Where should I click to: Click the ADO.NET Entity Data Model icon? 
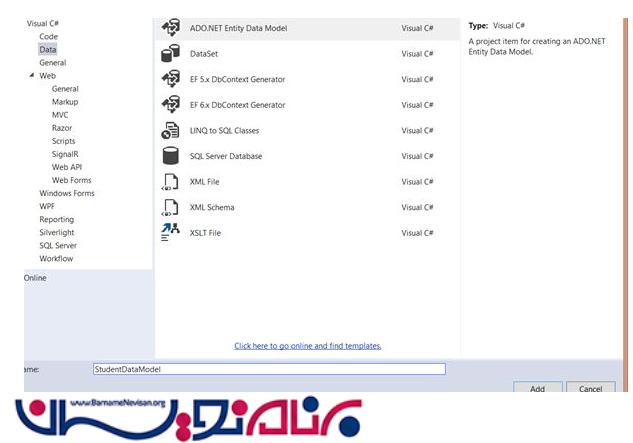coord(171,28)
